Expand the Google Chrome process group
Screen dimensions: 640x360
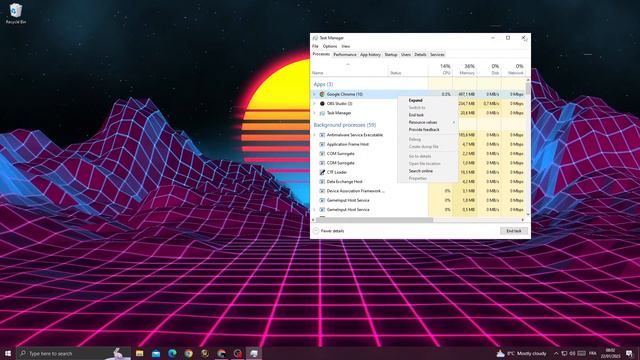314,94
